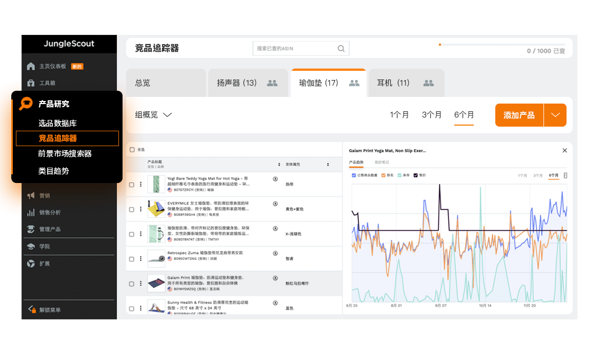Click the circle icon beside EVERYMILE title

point(275,204)
